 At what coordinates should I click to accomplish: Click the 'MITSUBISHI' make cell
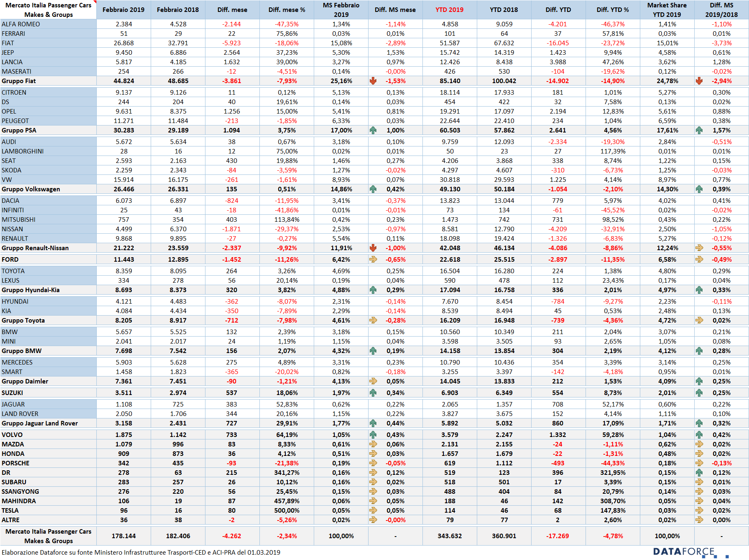[48, 220]
